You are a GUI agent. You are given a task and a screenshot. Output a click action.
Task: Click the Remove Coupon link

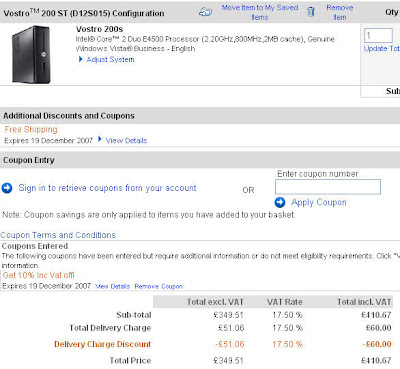[159, 286]
